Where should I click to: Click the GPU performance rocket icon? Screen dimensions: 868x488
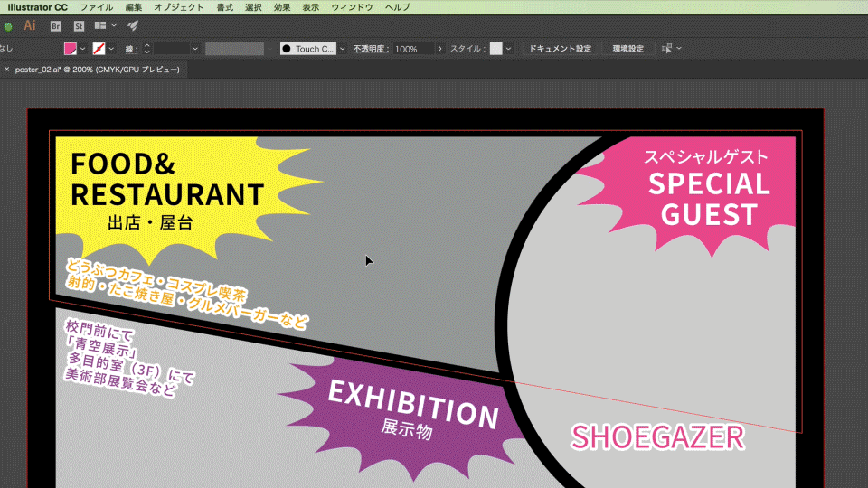point(133,25)
